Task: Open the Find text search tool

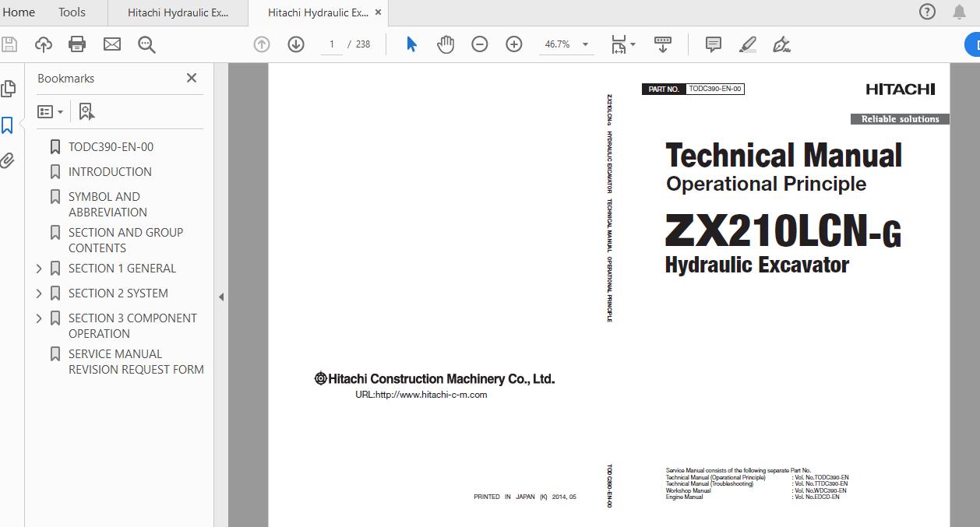Action: pos(146,44)
